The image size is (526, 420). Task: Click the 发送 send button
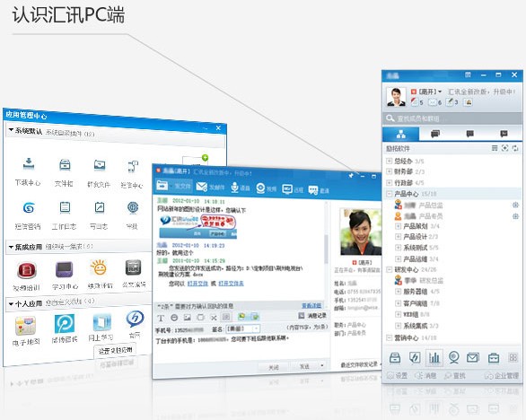(304, 366)
